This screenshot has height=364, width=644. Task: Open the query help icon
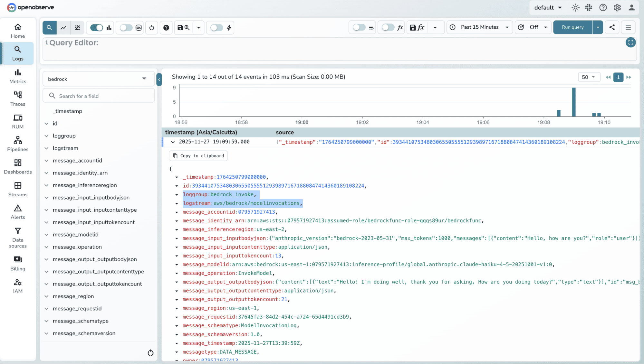166,28
